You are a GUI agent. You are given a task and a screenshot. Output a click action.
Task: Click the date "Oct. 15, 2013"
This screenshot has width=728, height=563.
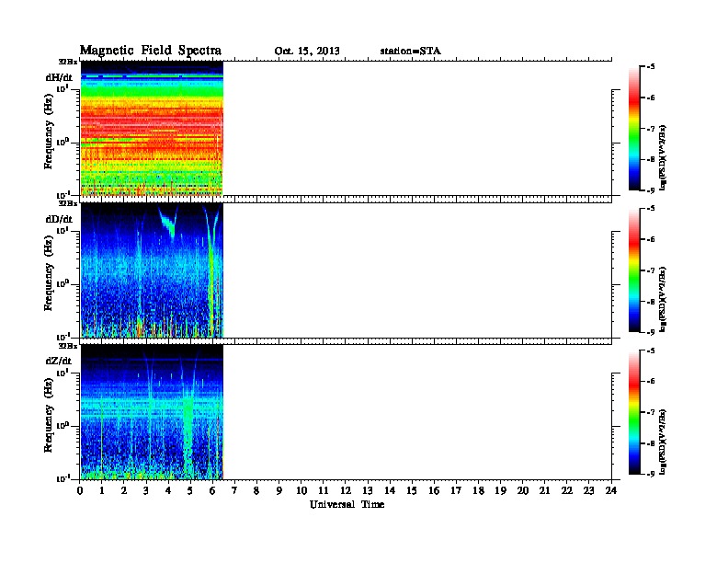tap(307, 52)
